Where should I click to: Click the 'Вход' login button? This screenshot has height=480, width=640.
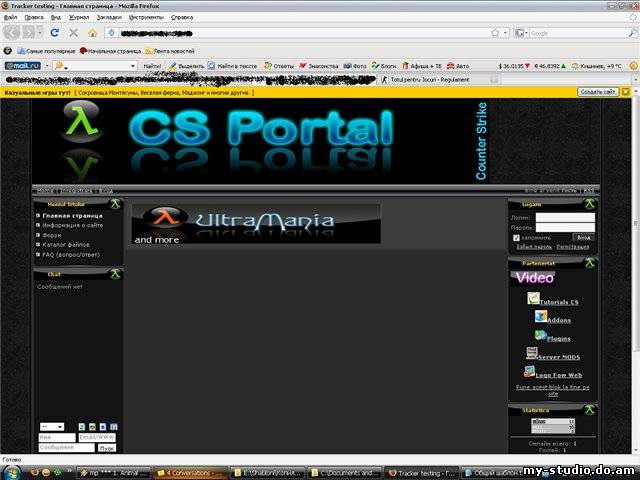pyautogui.click(x=584, y=237)
